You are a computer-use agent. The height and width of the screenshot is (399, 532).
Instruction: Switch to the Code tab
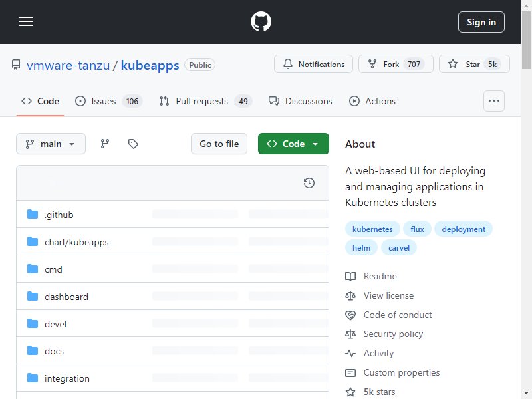point(40,101)
